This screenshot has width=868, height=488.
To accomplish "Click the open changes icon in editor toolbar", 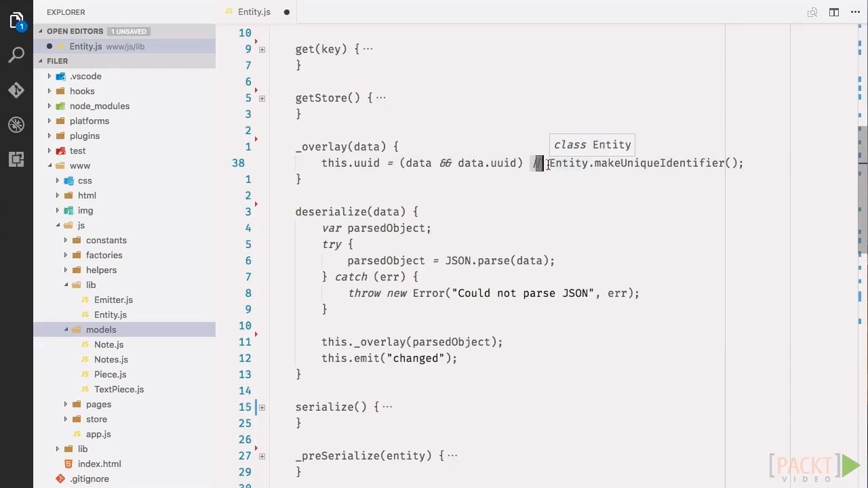I will (812, 12).
